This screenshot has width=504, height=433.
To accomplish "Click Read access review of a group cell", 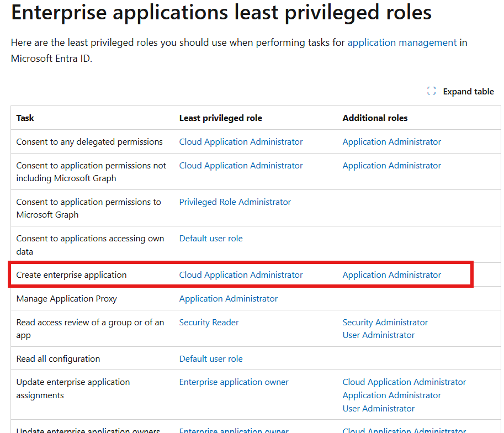I will point(90,329).
